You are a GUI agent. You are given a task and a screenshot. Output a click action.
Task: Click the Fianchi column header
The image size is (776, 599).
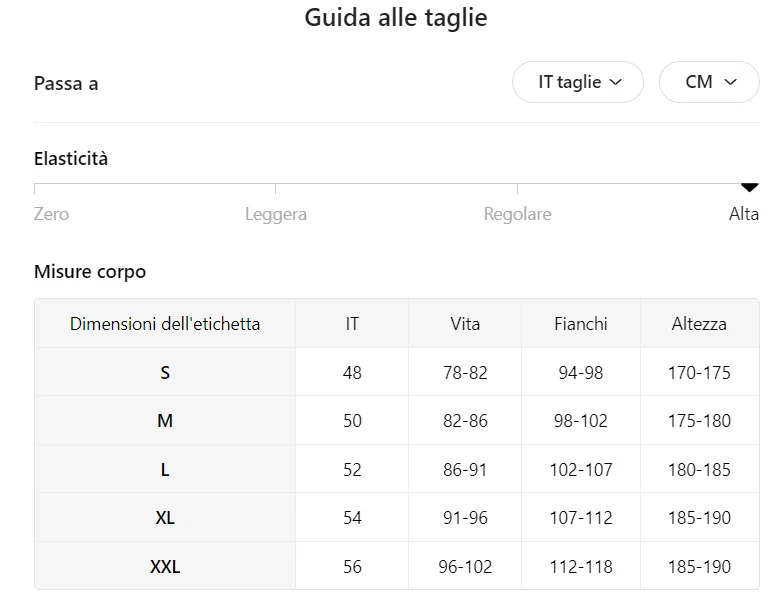[x=580, y=324]
